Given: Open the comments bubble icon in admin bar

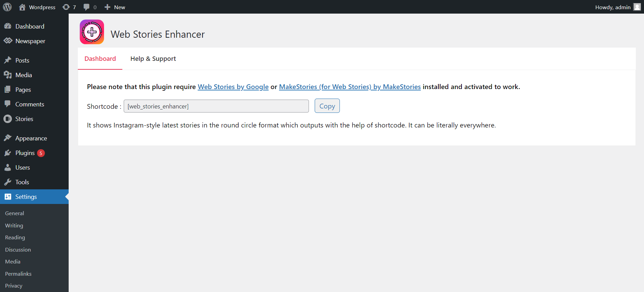Looking at the screenshot, I should click(86, 7).
